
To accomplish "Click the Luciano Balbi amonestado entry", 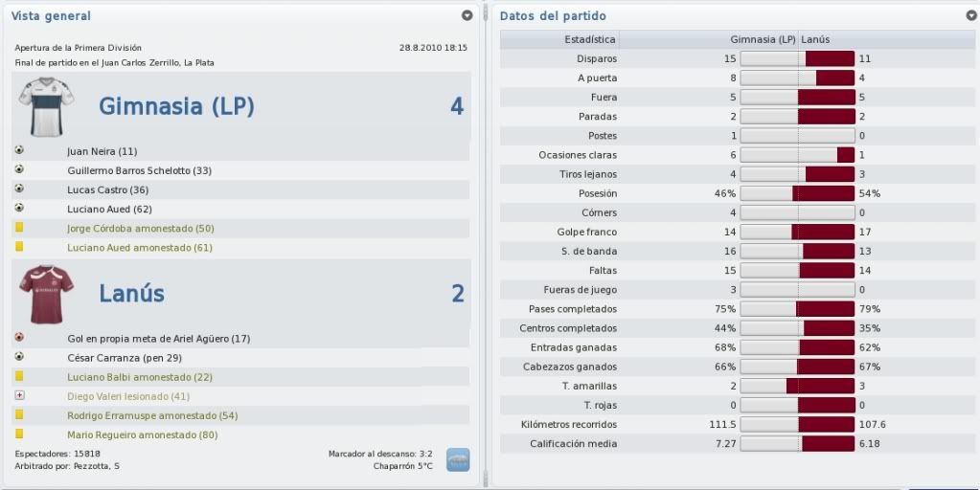I will (x=140, y=377).
